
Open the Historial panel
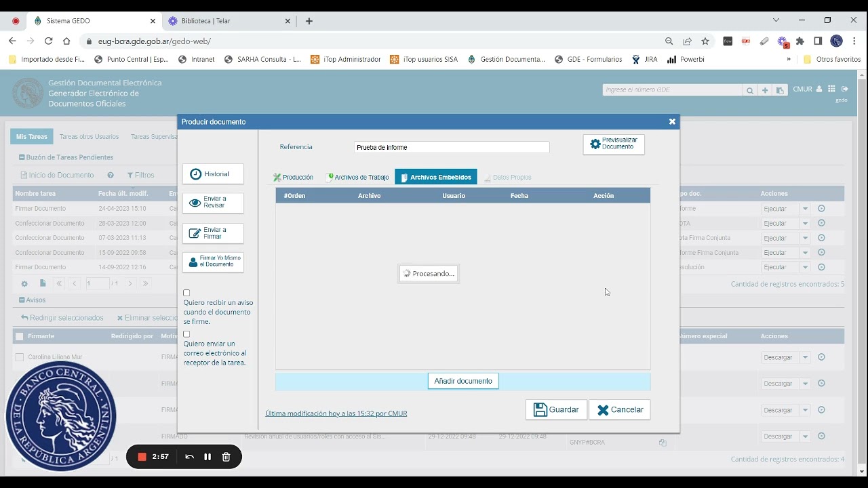[x=213, y=174]
